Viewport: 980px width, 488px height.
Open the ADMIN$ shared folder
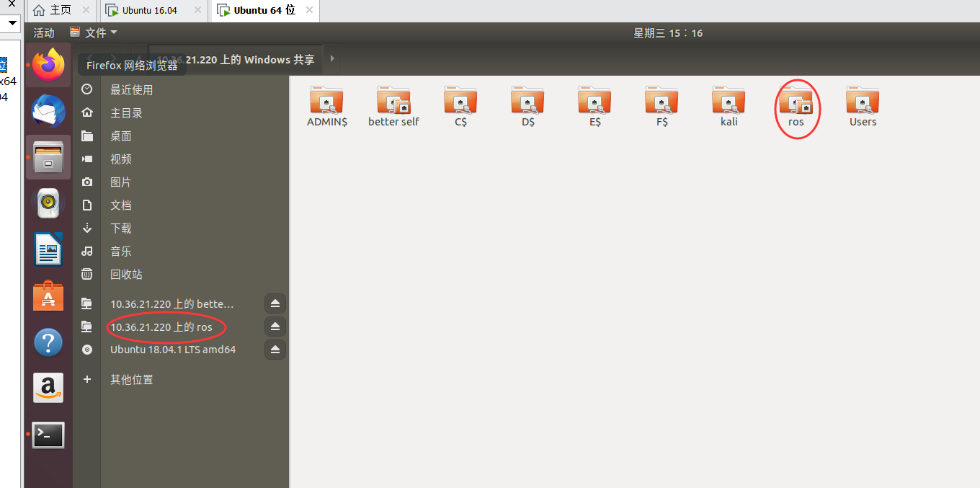[327, 107]
